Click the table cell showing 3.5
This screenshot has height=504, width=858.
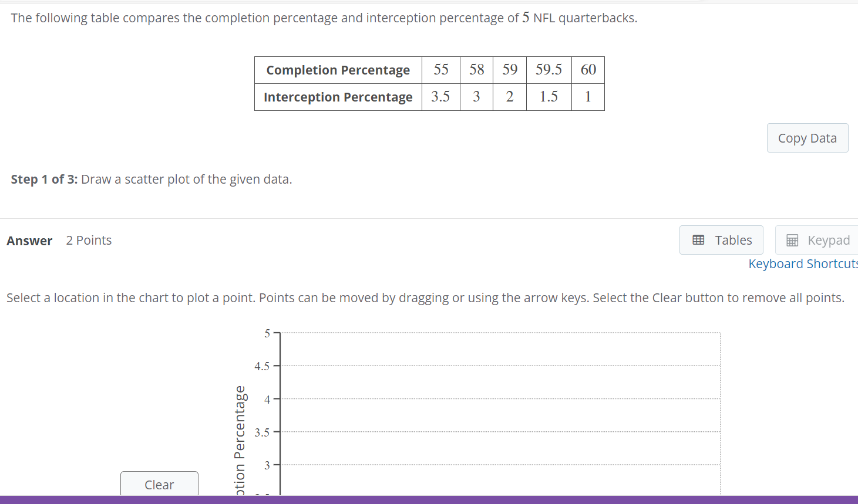tap(440, 97)
